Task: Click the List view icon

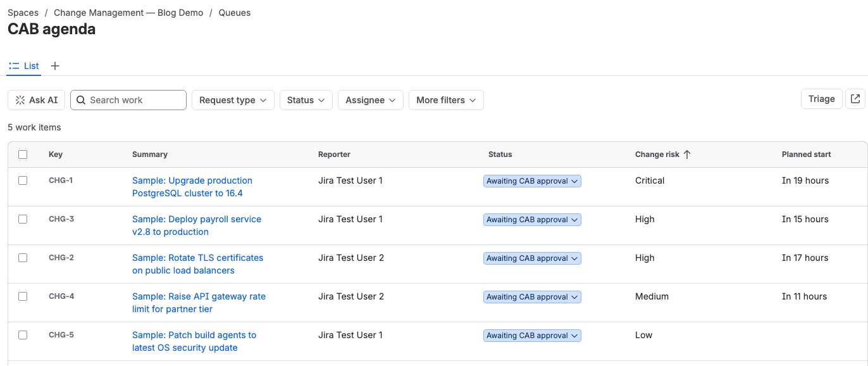Action: tap(14, 66)
